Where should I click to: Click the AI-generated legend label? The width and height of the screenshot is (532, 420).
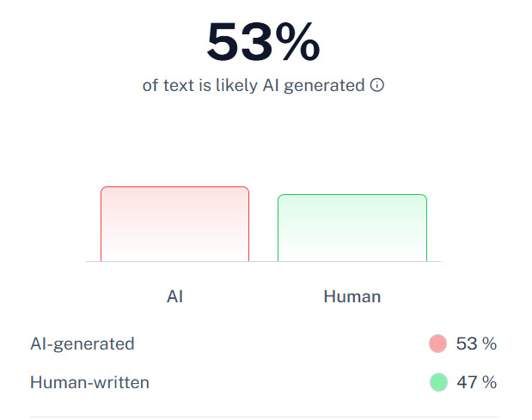(x=83, y=344)
